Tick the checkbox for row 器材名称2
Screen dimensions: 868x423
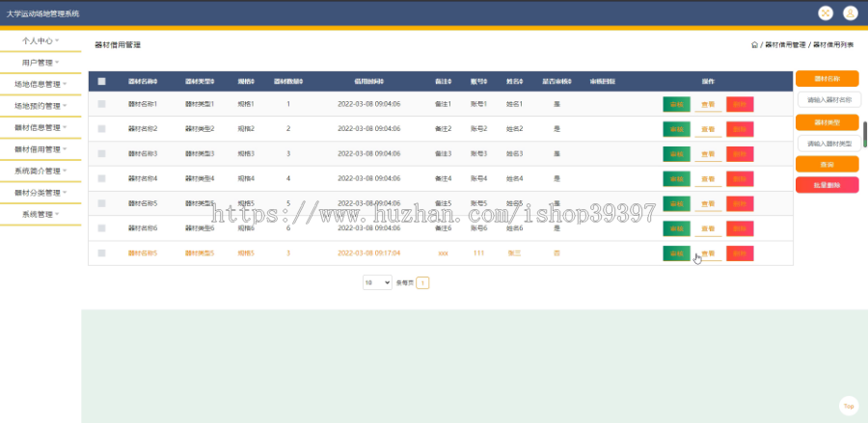click(101, 128)
